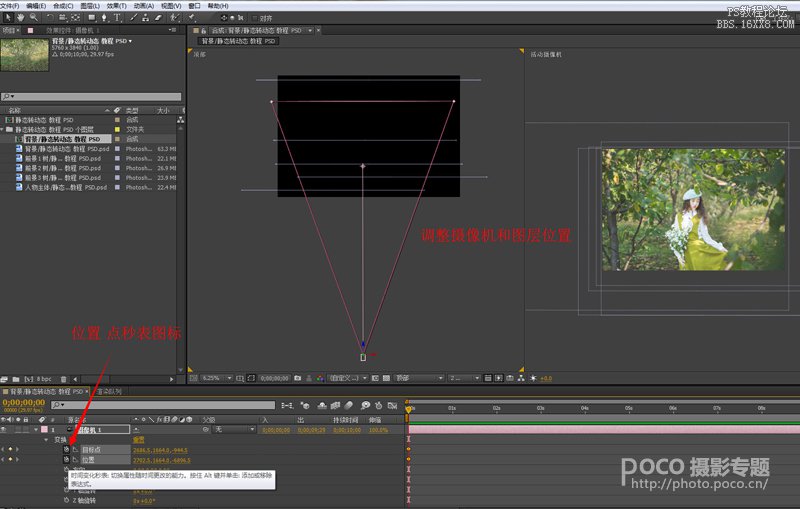Select the Puppet Pin tool
This screenshot has width=800, height=509.
pyautogui.click(x=192, y=17)
